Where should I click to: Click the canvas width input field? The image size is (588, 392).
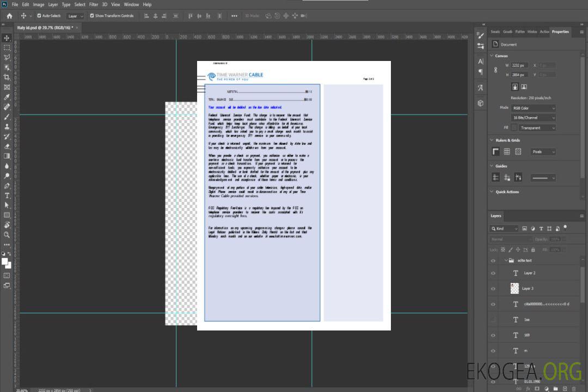(x=519, y=65)
